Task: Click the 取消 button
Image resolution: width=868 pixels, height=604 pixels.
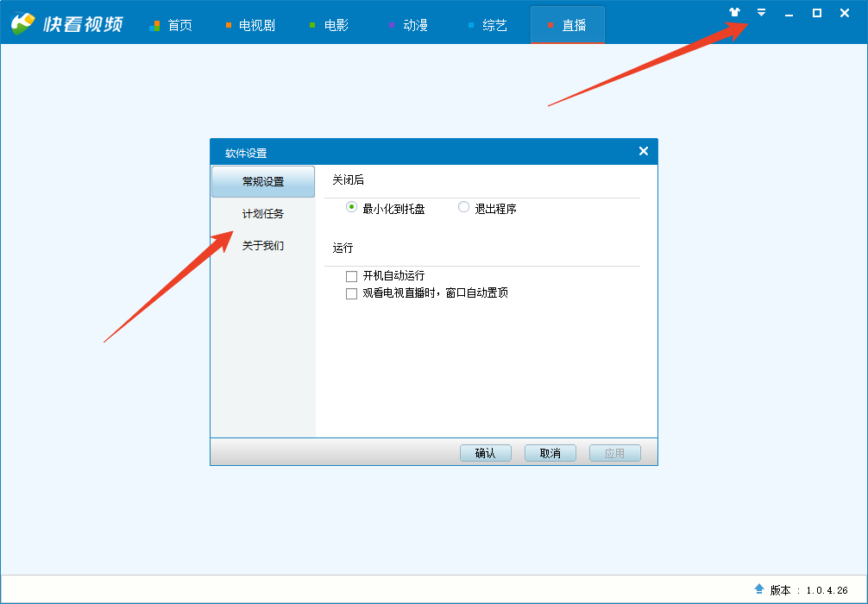Action: coord(550,453)
